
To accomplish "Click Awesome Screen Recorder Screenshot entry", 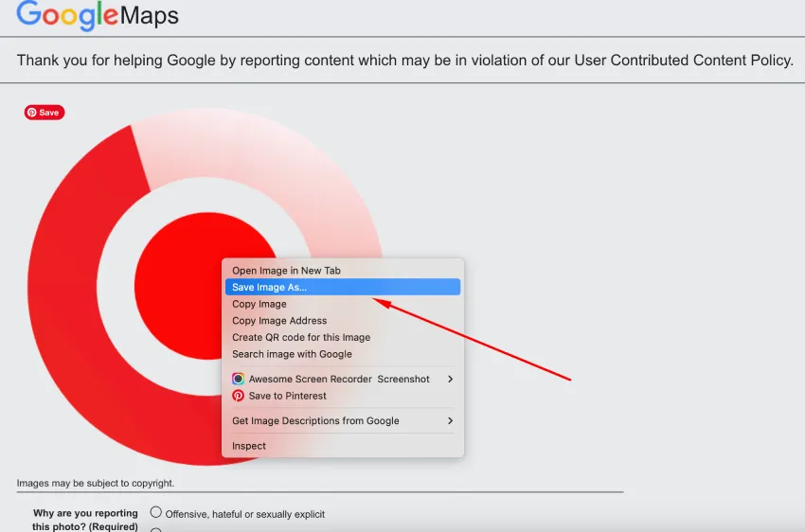I will [x=343, y=379].
